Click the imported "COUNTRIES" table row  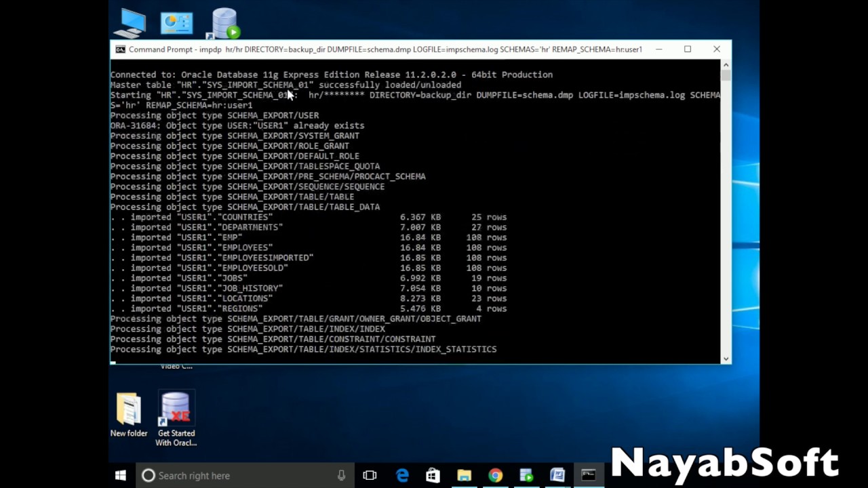(x=309, y=217)
